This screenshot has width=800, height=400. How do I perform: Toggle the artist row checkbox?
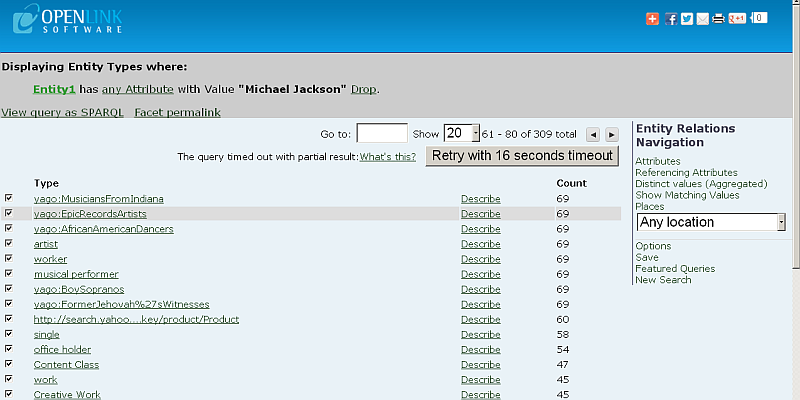9,243
